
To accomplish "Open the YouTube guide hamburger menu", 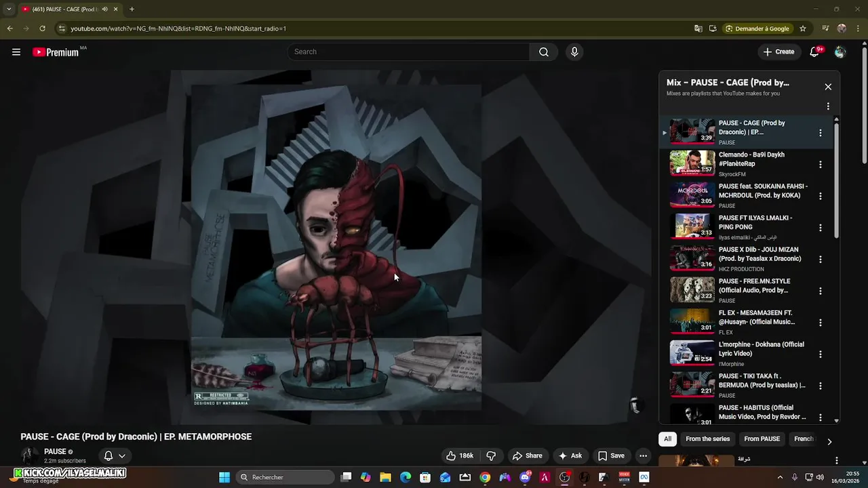I will point(16,52).
